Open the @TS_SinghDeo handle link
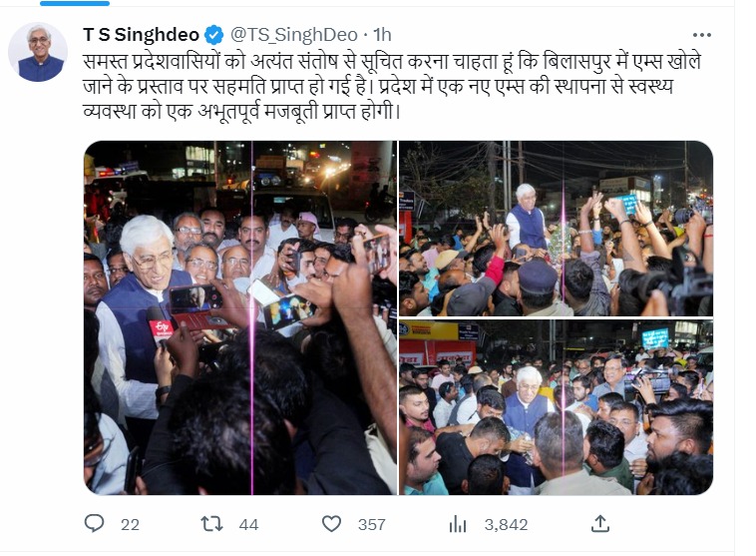756x556 pixels. point(294,35)
